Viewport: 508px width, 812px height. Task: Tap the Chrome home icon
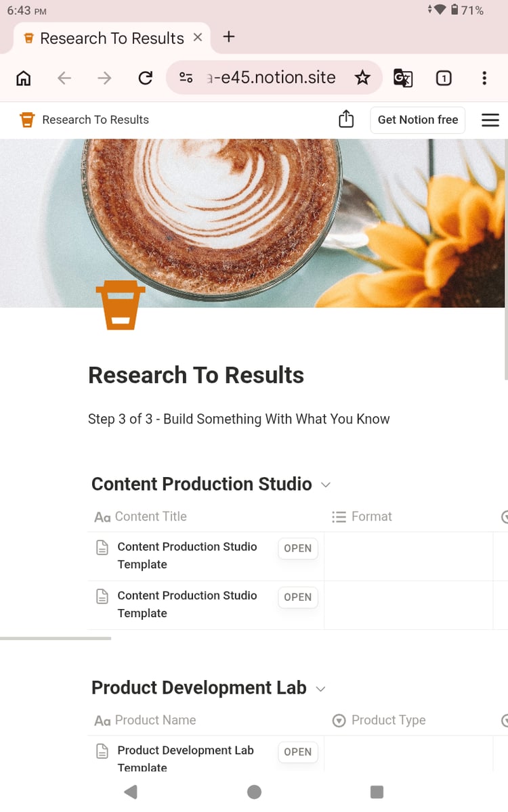point(24,78)
